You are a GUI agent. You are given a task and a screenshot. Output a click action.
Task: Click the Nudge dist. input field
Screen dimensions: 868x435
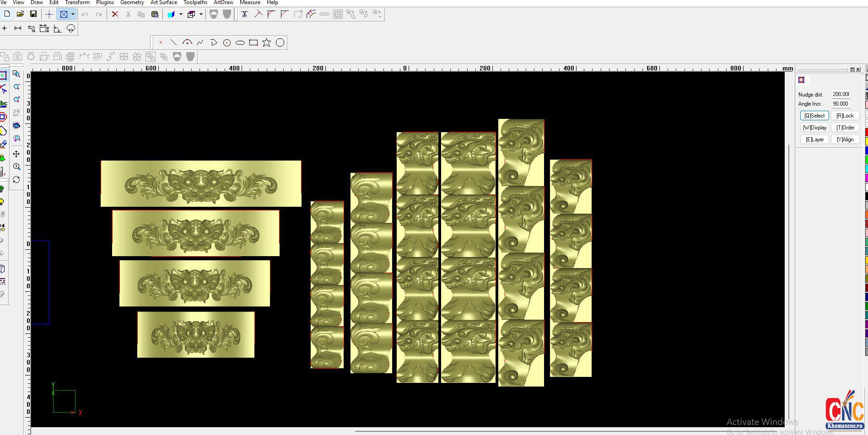pos(841,94)
